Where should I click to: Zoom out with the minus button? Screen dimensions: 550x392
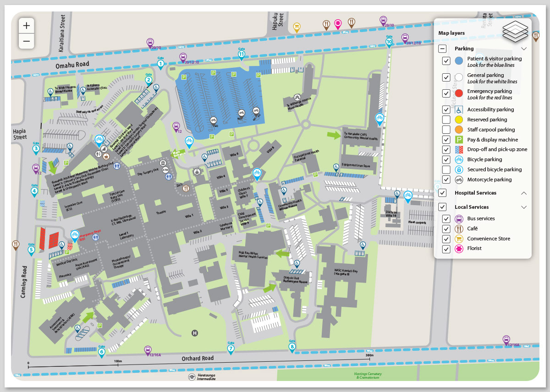point(27,41)
